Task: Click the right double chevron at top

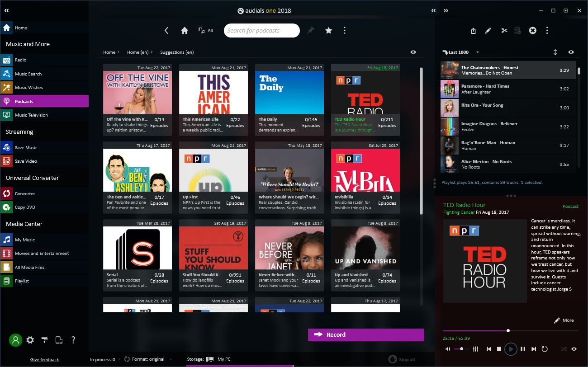Action: click(x=446, y=10)
